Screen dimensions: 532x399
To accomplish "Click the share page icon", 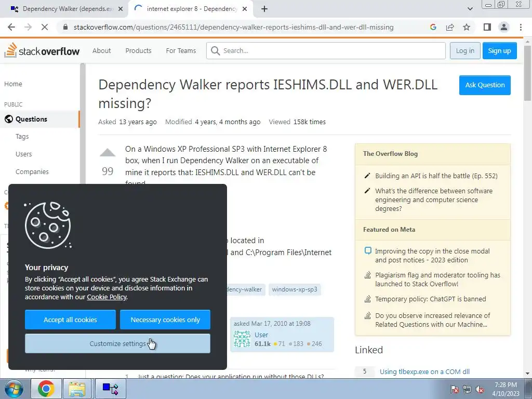I will (x=450, y=27).
